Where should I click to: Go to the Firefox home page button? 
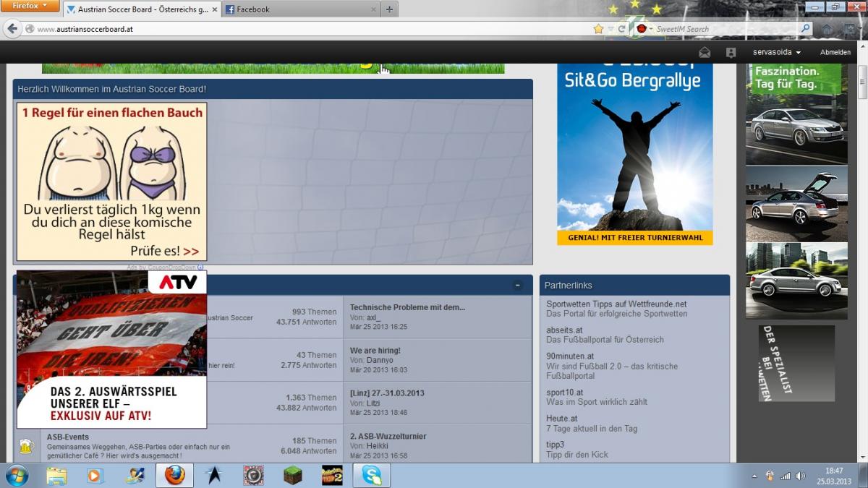[x=826, y=29]
